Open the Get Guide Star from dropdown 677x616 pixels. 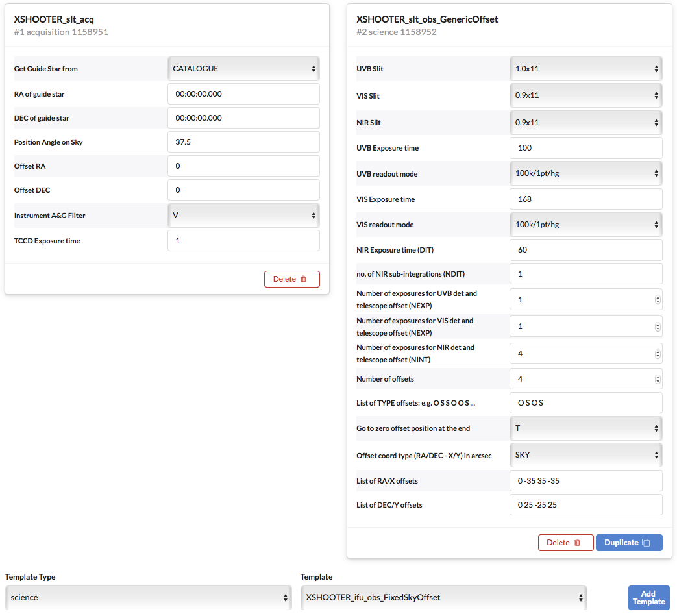[x=243, y=69]
